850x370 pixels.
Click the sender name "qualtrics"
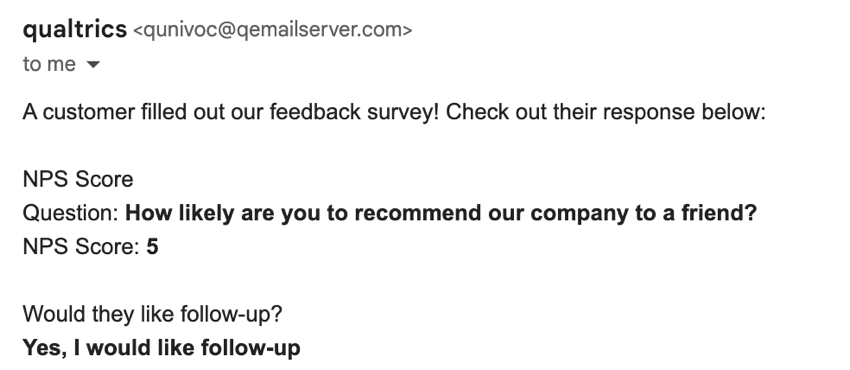click(75, 29)
